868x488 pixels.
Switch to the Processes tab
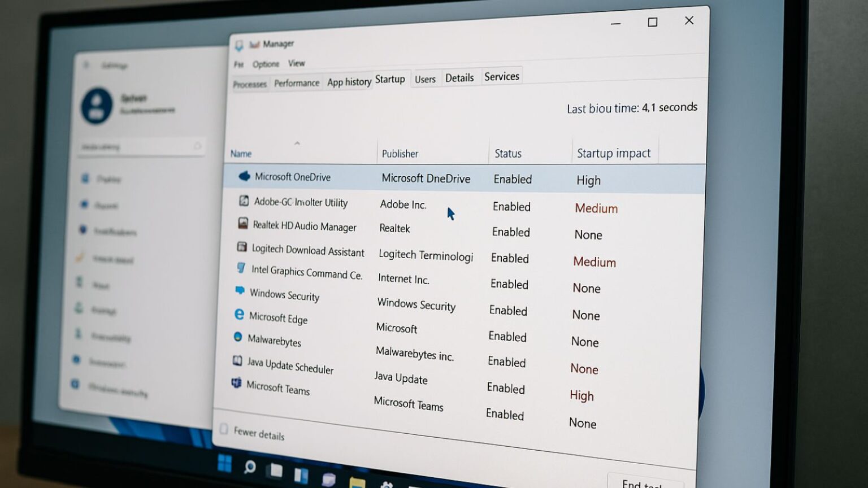(x=250, y=84)
